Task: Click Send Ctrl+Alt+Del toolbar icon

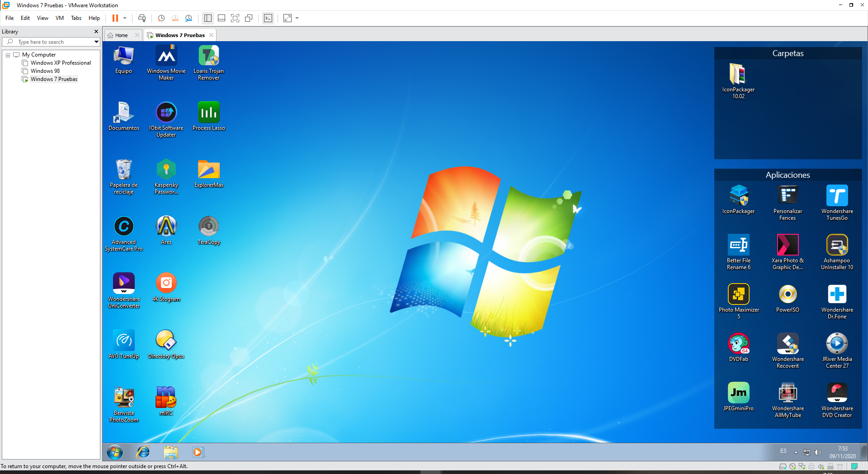Action: 142,18
